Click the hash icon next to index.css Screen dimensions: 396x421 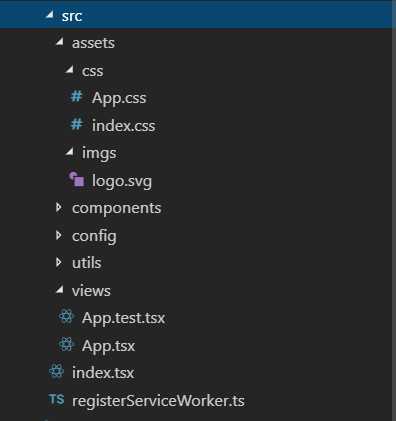click(x=76, y=124)
